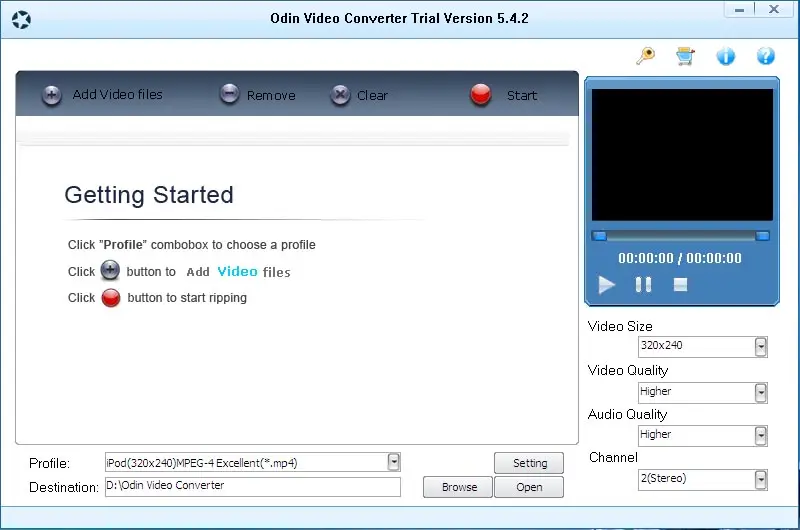This screenshot has height=530, width=800.
Task: Click the 320x240 Video Size value
Action: point(661,345)
